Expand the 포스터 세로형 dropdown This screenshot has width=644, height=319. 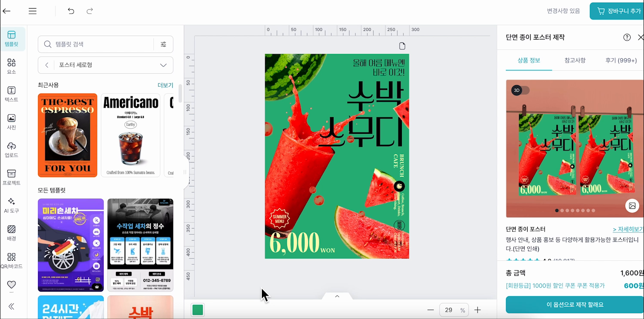coord(163,65)
